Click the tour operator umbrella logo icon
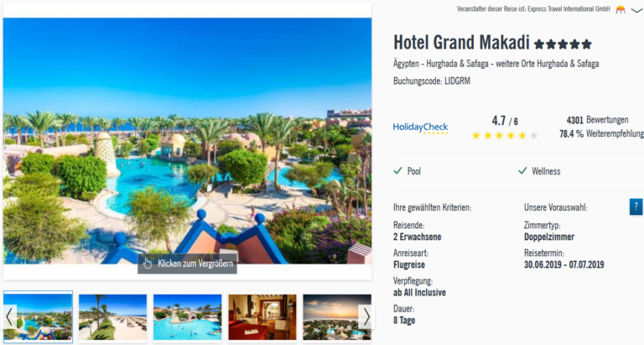The height and width of the screenshot is (345, 644). [x=621, y=9]
